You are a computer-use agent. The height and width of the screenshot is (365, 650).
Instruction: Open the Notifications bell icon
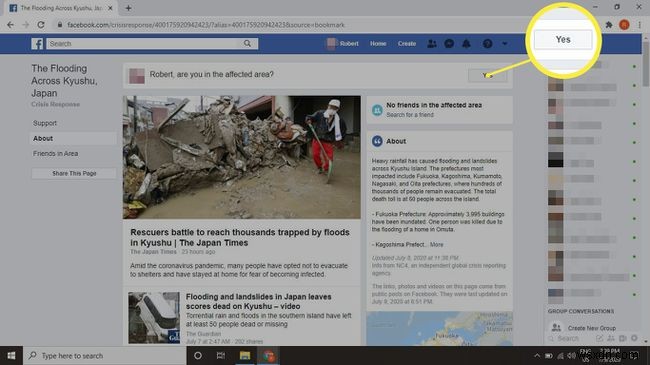(466, 44)
